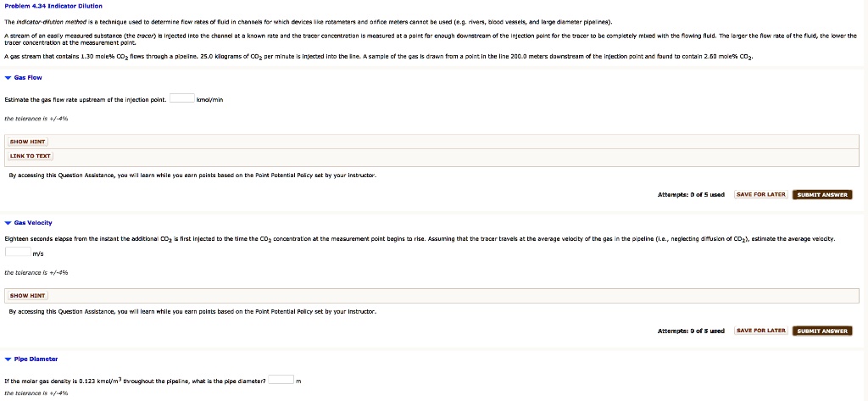Viewport: 868px width, 401px height.
Task: Click the Gas Flow attempts used counter
Action: click(x=691, y=195)
